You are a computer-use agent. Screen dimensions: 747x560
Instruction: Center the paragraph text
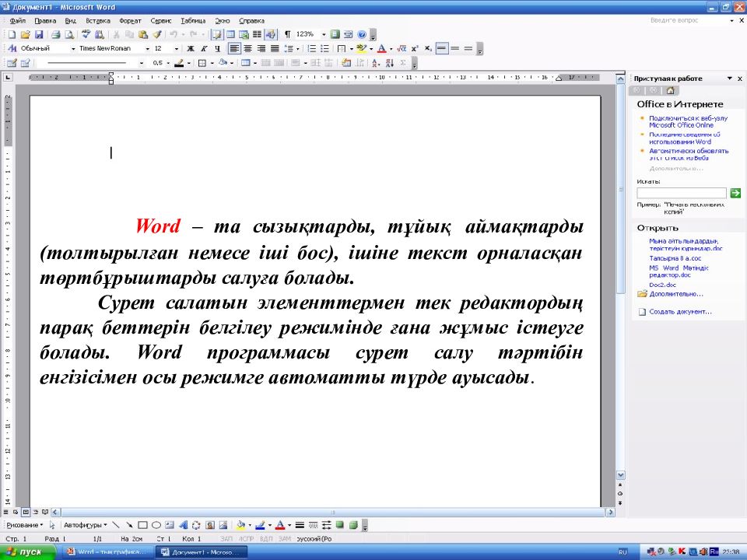(247, 48)
